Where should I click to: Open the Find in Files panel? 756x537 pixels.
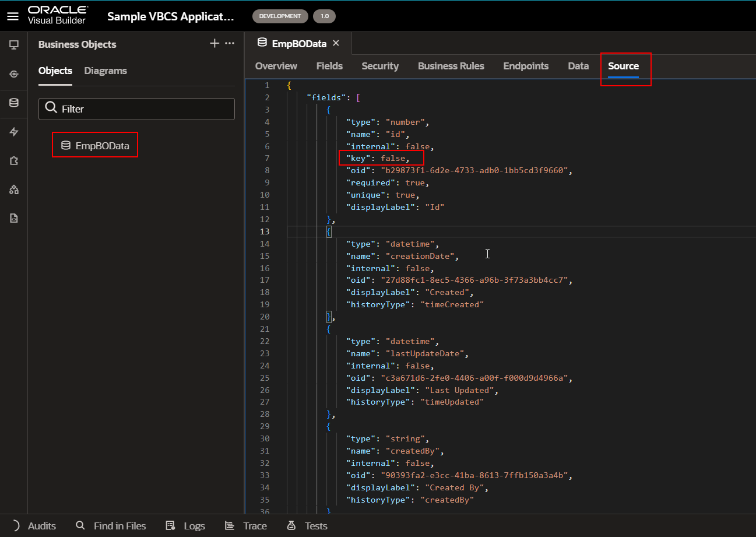coord(120,526)
